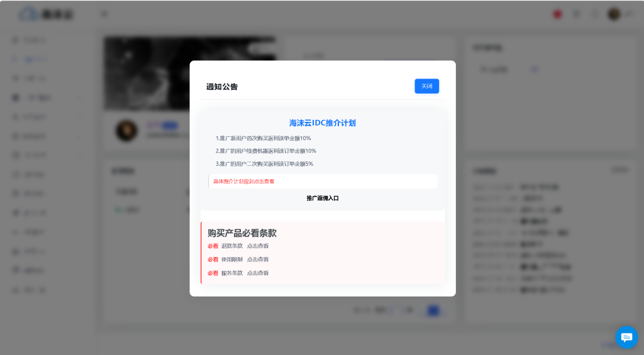The height and width of the screenshot is (355, 644).
Task: Open the live chat bubble icon
Action: pos(626,337)
